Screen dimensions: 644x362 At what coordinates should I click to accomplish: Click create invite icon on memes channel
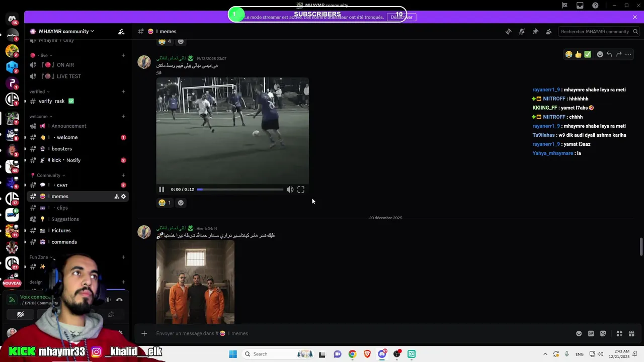click(x=116, y=197)
